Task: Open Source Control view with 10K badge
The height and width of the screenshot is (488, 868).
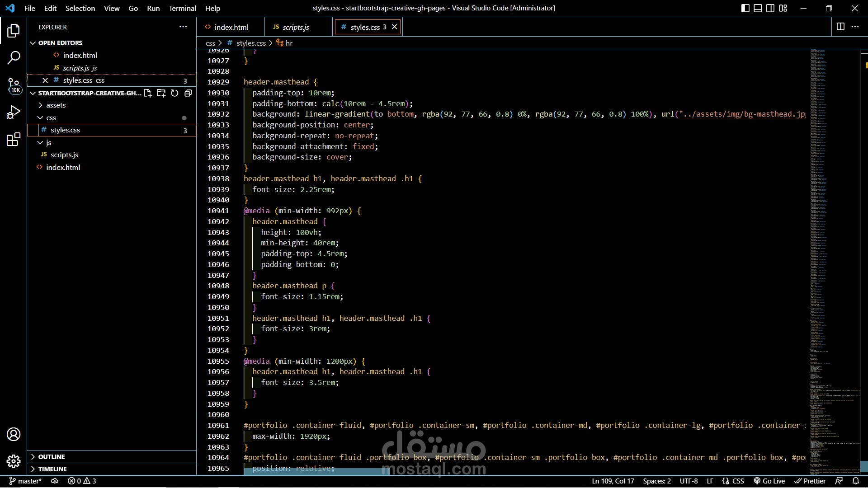Action: 14,85
